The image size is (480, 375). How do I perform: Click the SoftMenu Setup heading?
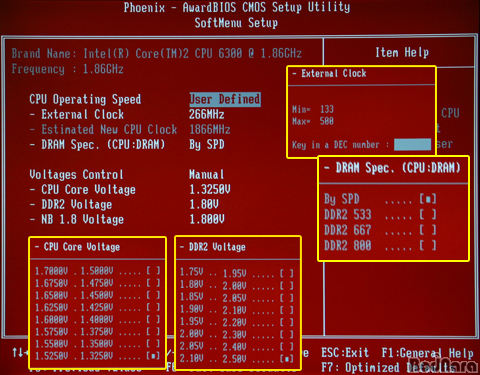236,23
